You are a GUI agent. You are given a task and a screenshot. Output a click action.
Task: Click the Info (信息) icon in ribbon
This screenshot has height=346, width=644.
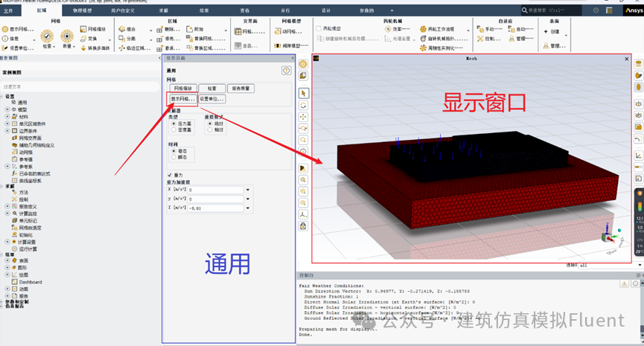click(x=5, y=39)
